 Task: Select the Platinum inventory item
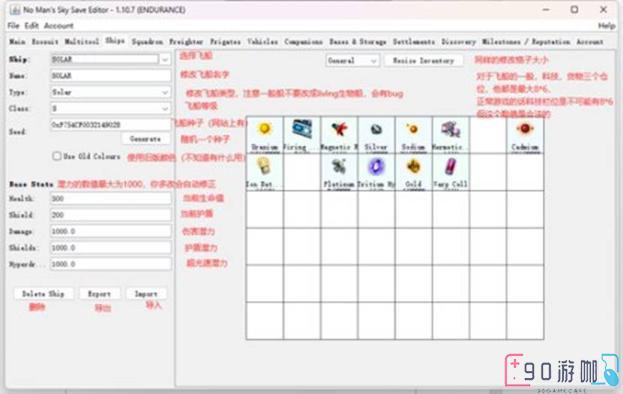339,172
